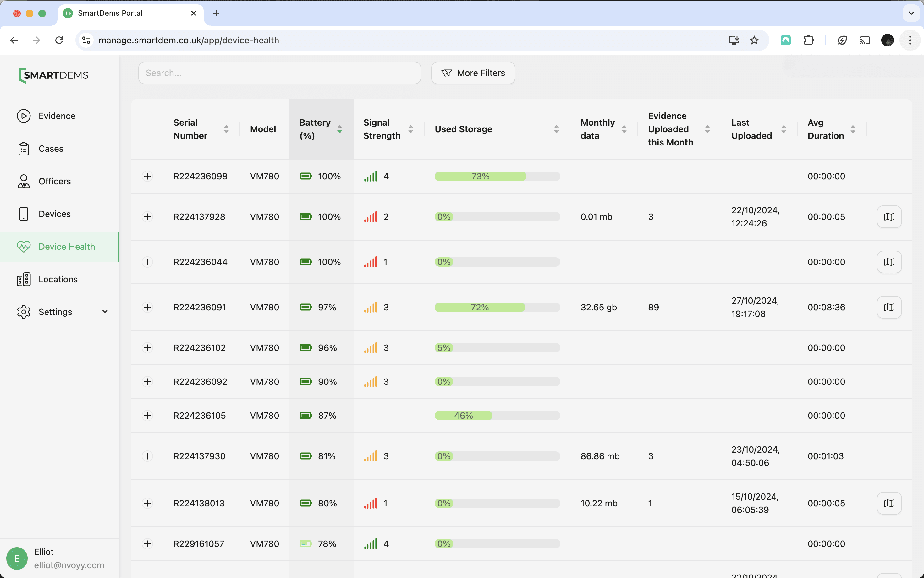Viewport: 924px width, 578px height.
Task: Select Device Health in the sidebar
Action: pyautogui.click(x=59, y=247)
